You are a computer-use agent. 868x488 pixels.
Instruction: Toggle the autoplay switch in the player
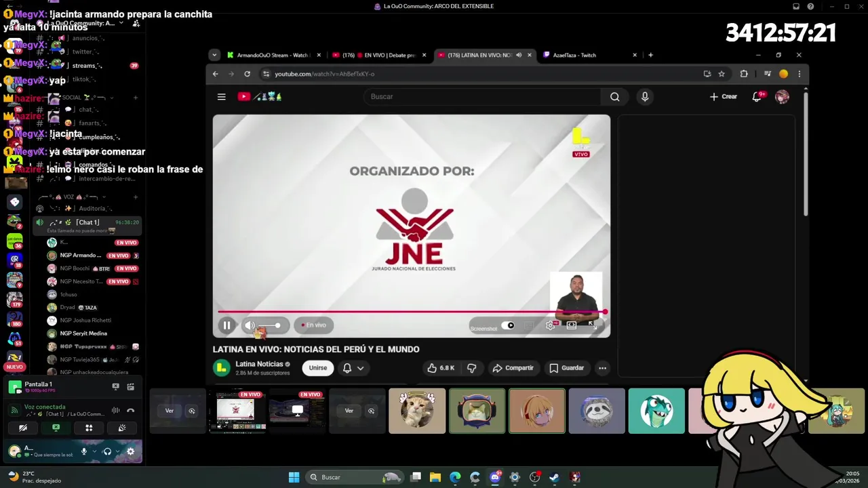tap(508, 325)
